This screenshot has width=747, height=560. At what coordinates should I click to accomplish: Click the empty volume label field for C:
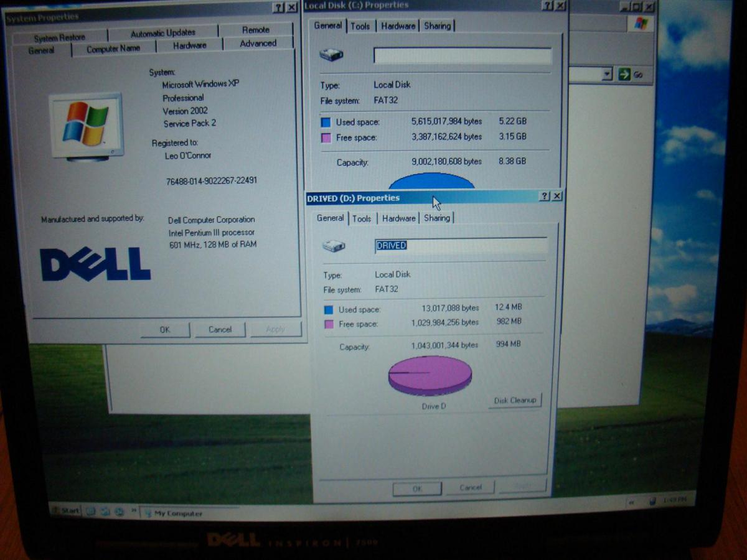462,55
